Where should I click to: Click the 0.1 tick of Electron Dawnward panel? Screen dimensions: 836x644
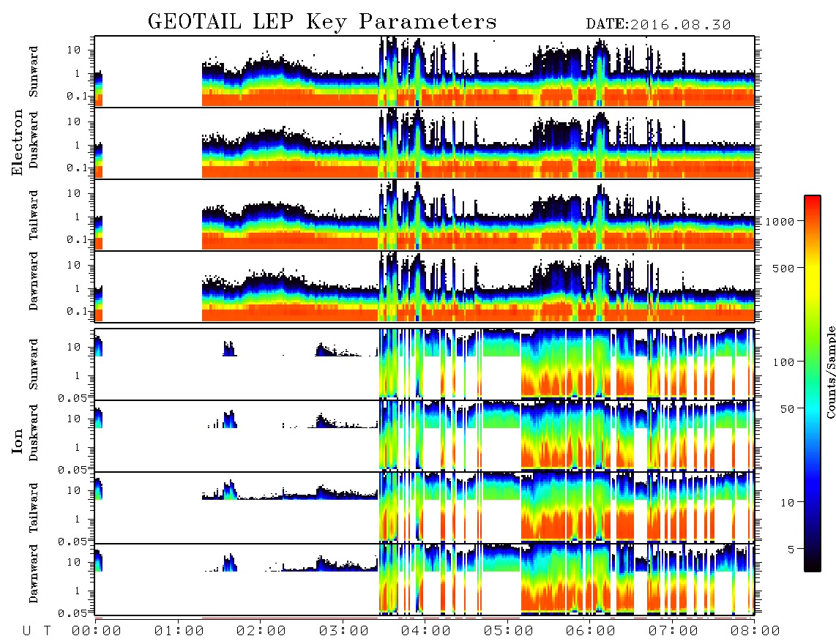pos(77,311)
